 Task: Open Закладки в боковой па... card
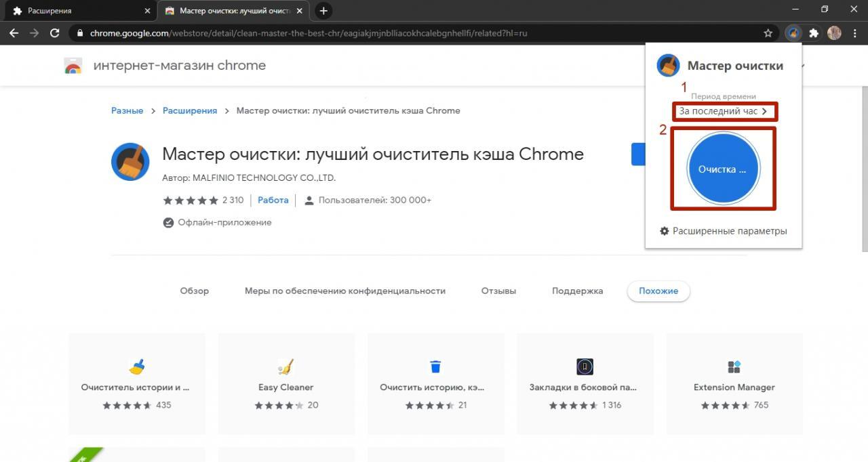pyautogui.click(x=585, y=383)
